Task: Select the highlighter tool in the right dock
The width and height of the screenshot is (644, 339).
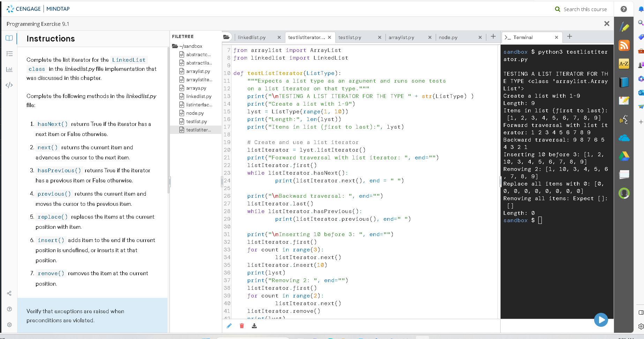Action: point(624,27)
